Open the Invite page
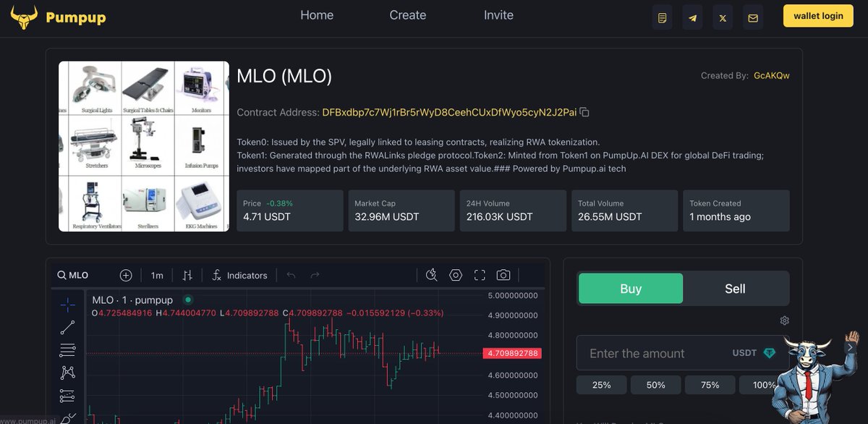The width and height of the screenshot is (868, 424). click(498, 15)
